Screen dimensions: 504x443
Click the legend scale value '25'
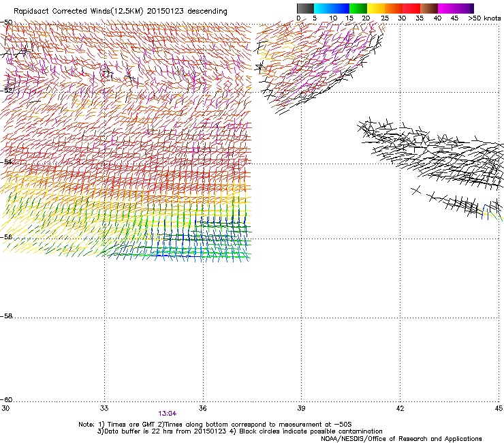(x=385, y=18)
